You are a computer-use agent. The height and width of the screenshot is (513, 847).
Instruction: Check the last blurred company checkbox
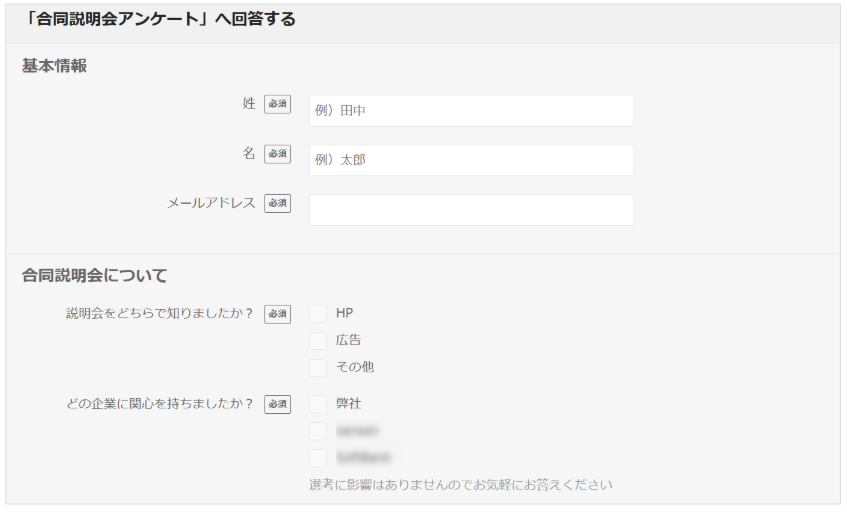(318, 458)
